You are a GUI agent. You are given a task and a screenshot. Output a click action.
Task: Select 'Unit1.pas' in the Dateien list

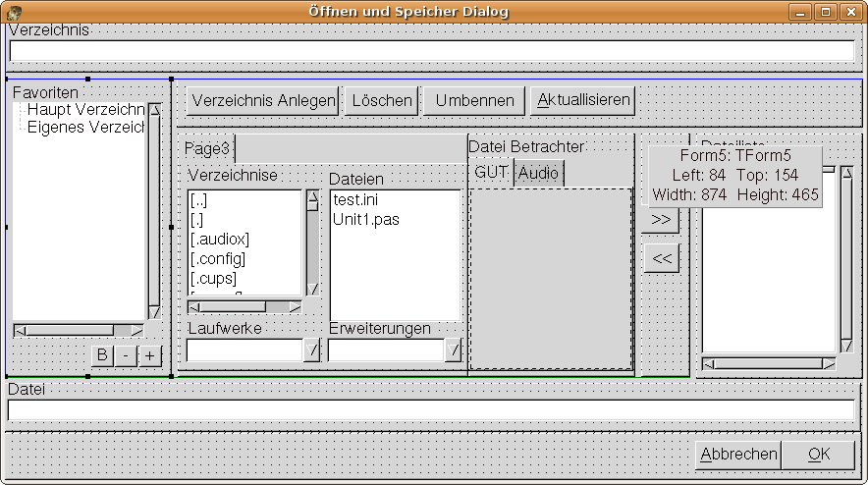tap(365, 219)
